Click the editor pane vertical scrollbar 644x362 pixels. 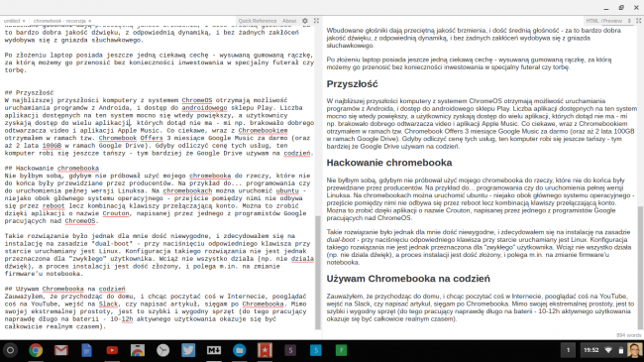[317, 273]
